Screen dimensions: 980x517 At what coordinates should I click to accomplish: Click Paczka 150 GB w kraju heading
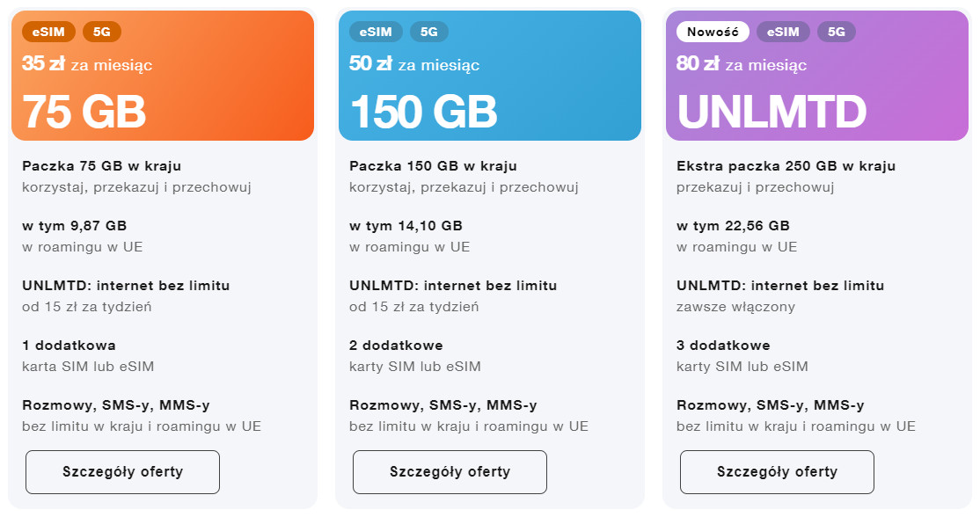click(x=433, y=166)
